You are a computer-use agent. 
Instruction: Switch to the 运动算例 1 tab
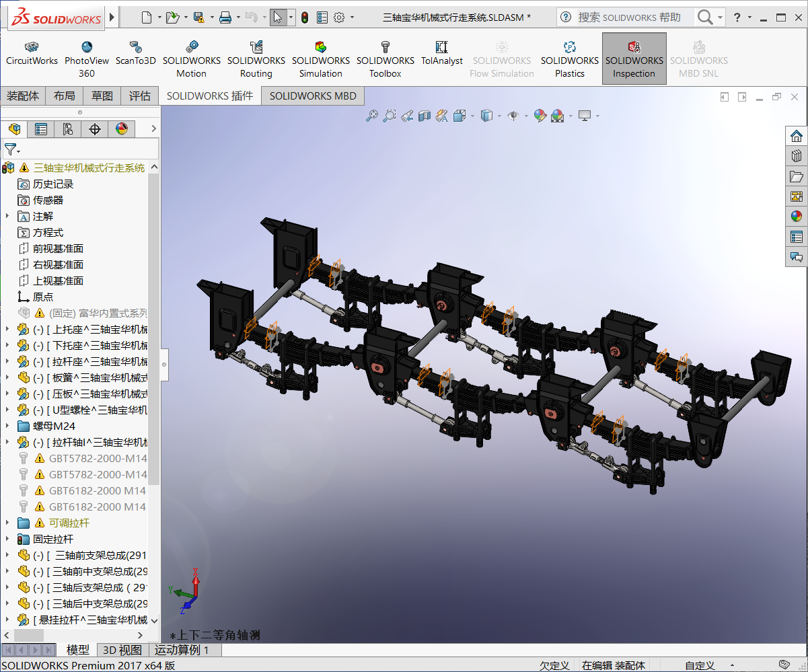[182, 650]
